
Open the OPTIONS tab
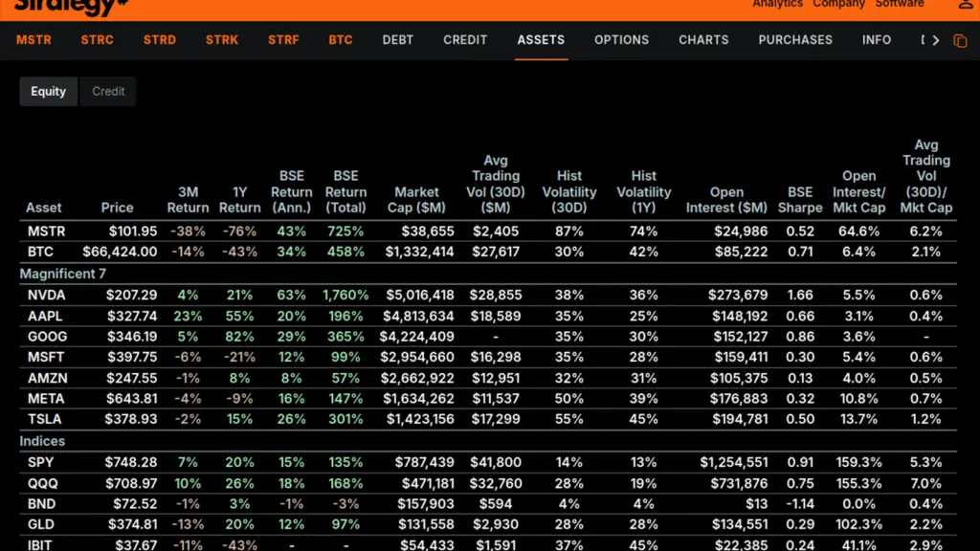[x=621, y=40]
